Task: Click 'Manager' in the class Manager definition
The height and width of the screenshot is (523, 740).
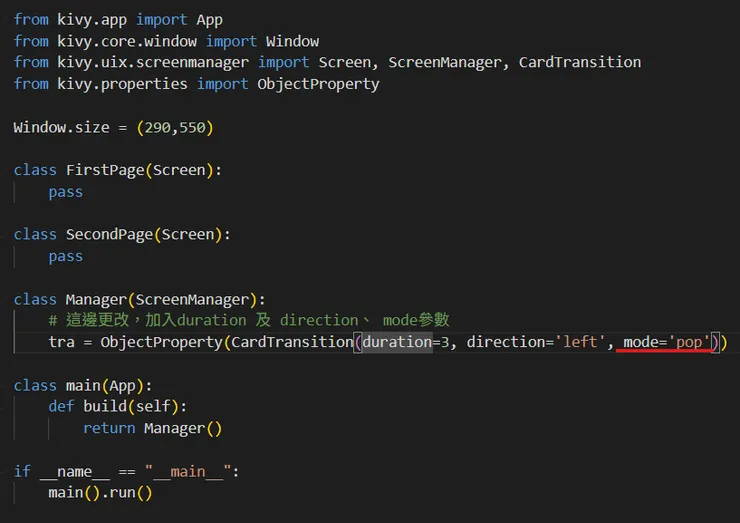Action: [x=96, y=299]
